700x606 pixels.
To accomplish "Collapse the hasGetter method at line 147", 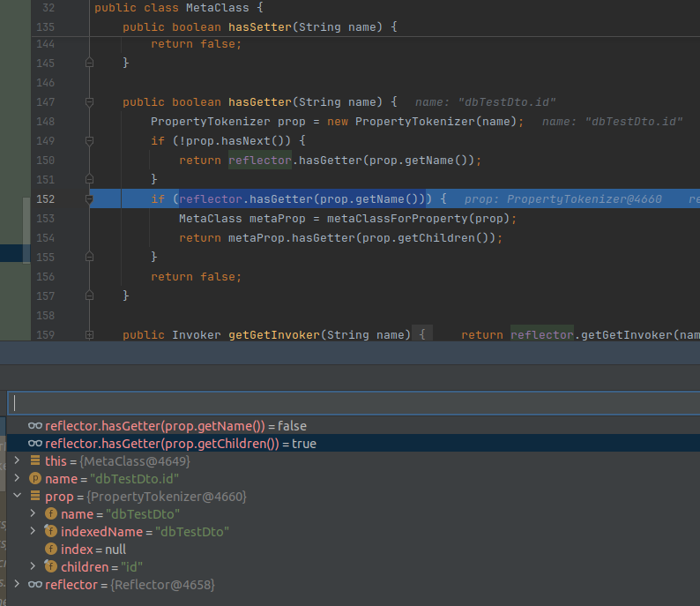I will coord(89,102).
